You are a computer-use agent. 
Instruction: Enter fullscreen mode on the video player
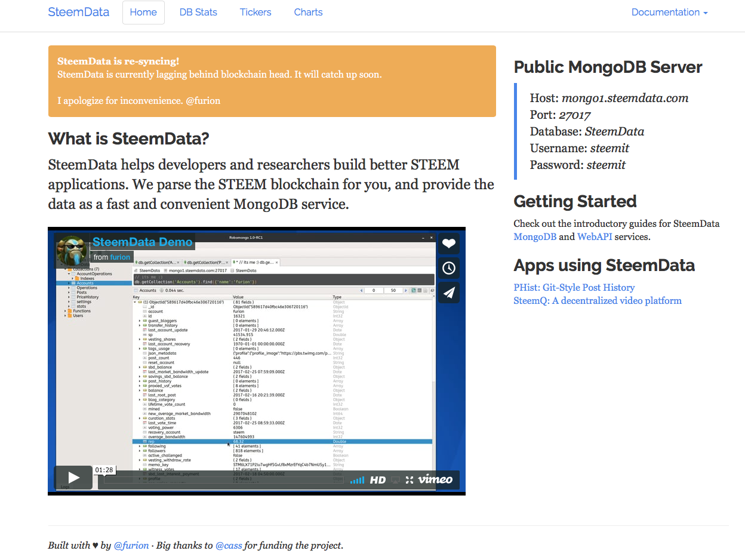410,480
